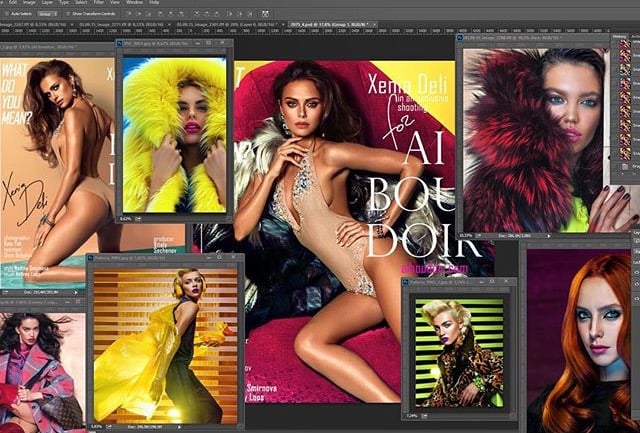Open the Window menu
640x433 pixels.
click(x=134, y=2)
